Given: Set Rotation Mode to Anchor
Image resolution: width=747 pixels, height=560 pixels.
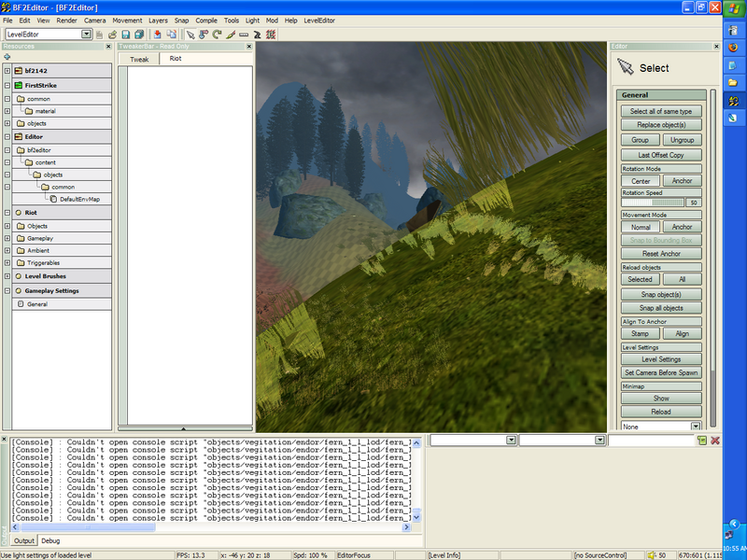Looking at the screenshot, I should (x=682, y=181).
